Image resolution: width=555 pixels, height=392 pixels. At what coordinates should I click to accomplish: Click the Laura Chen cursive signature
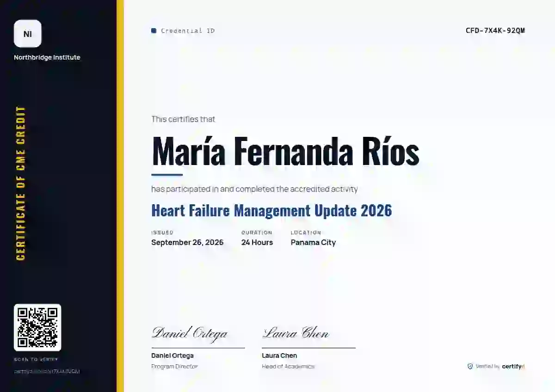296,333
